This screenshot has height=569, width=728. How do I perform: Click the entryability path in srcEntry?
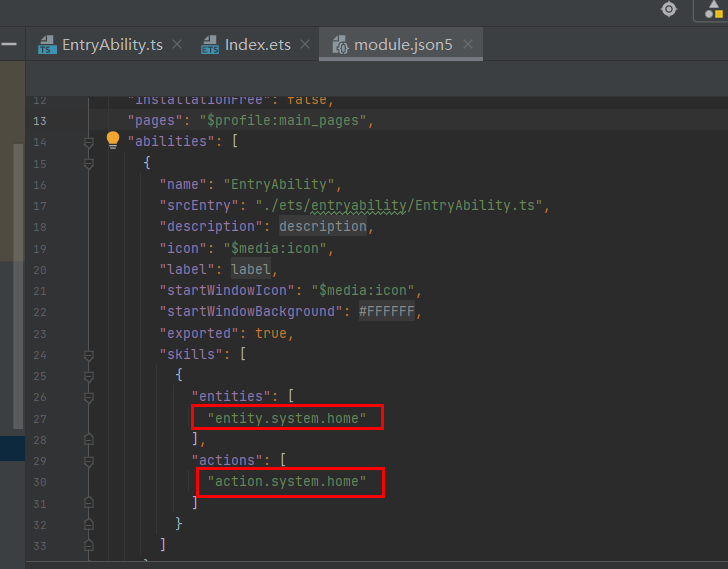click(358, 206)
